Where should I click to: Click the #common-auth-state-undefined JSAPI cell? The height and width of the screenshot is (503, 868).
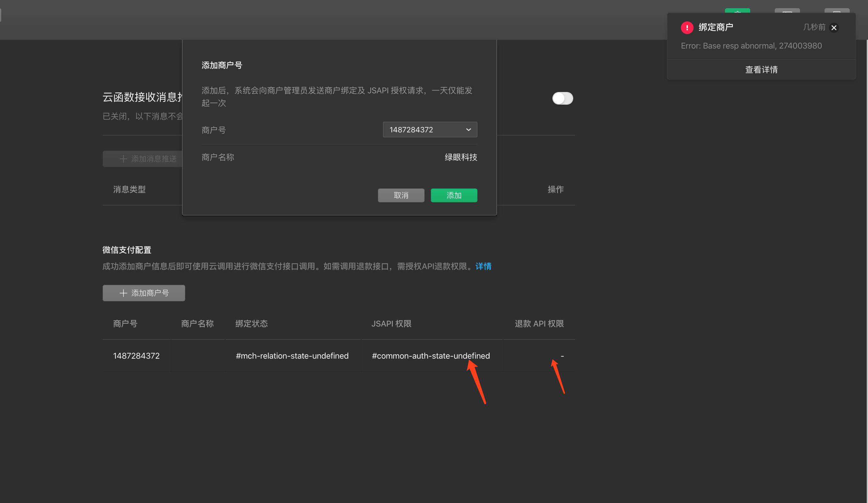(x=431, y=356)
